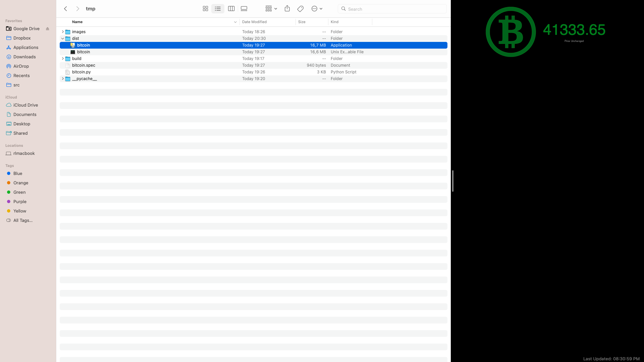This screenshot has width=644, height=362.
Task: Open src folder in sidebar
Action: [x=16, y=85]
